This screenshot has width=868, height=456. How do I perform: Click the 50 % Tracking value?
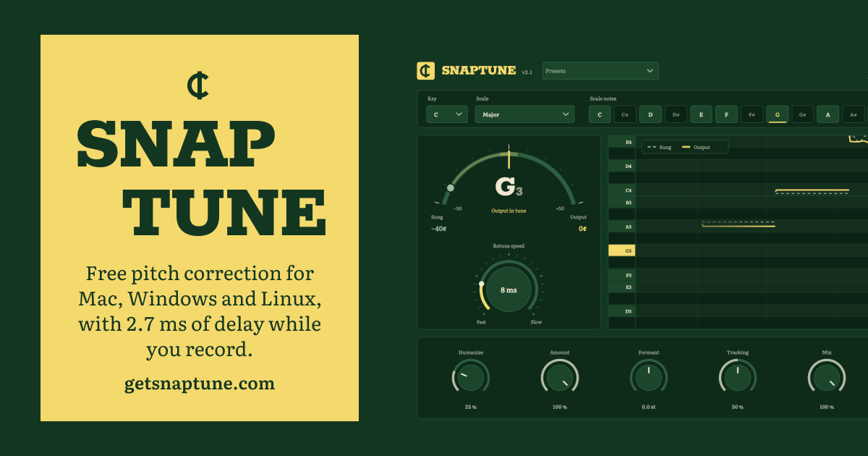pos(738,407)
